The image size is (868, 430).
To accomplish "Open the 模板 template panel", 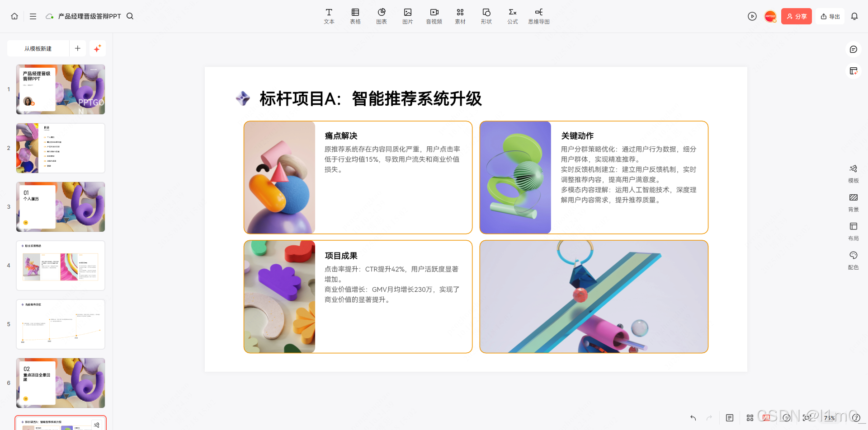I will (x=854, y=174).
